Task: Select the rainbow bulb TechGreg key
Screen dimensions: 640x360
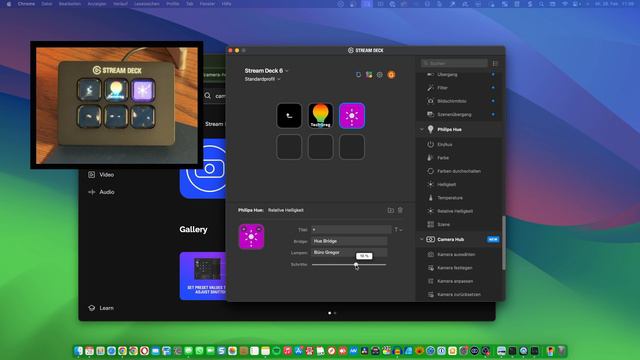Action: pos(320,116)
